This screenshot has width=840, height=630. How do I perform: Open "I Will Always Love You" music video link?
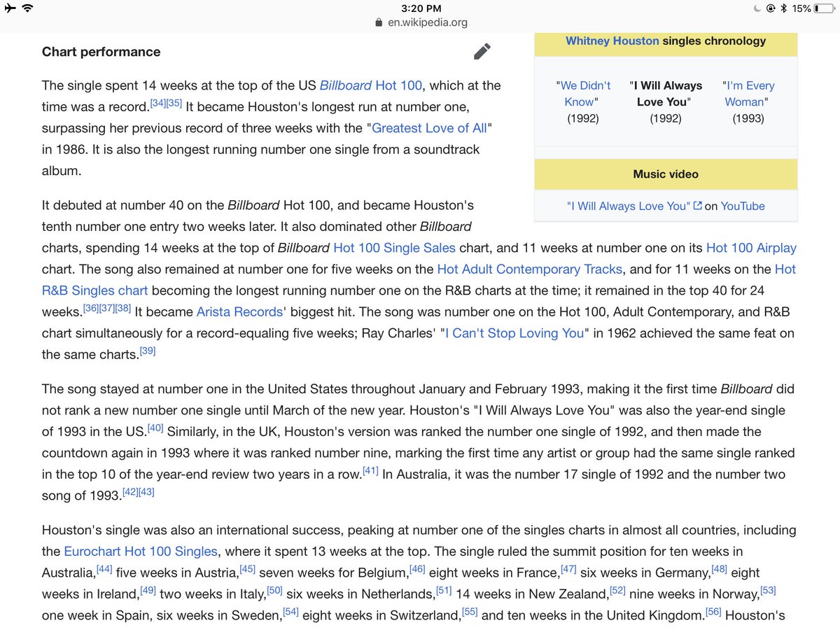point(629,206)
